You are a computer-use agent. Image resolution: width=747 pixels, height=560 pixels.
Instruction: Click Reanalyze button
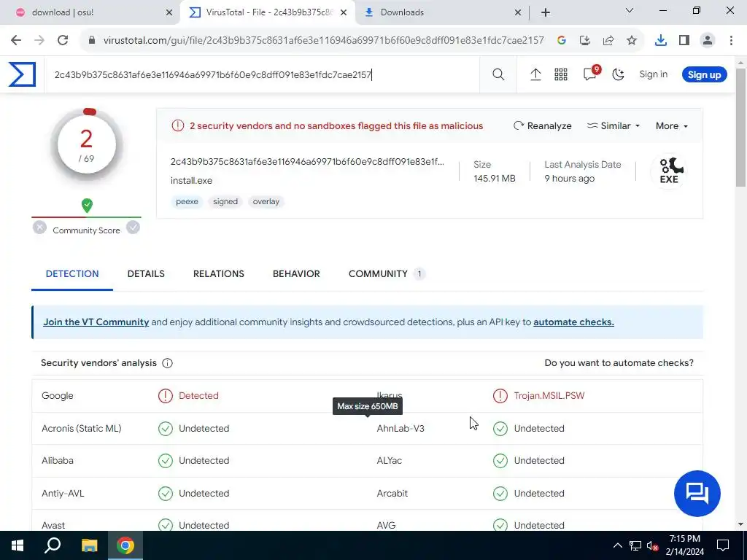pyautogui.click(x=542, y=125)
